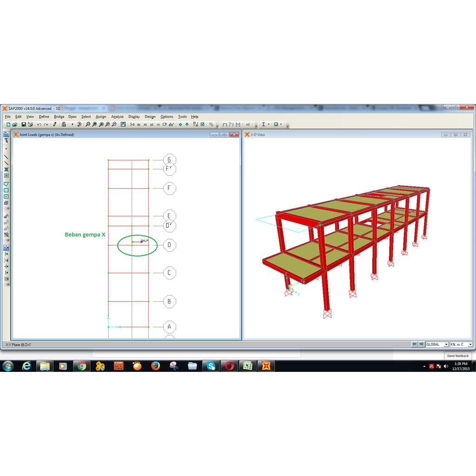Open the Define menu
Image resolution: width=476 pixels, height=476 pixels.
44,117
